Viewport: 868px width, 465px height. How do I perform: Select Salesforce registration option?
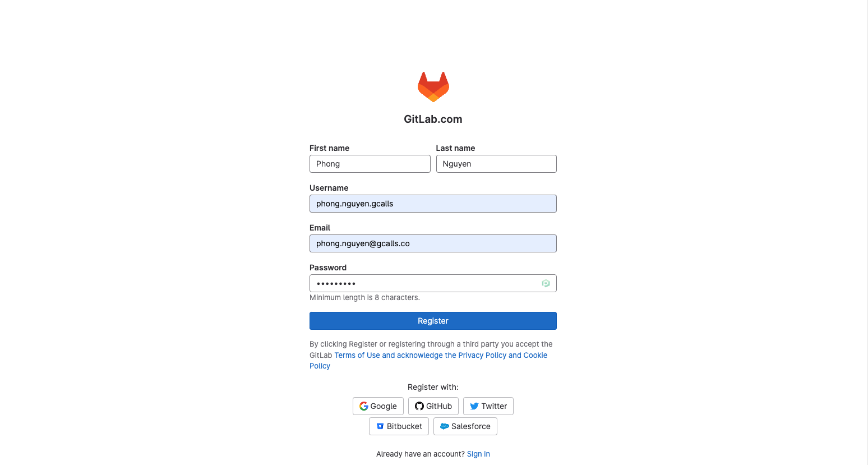click(x=465, y=426)
